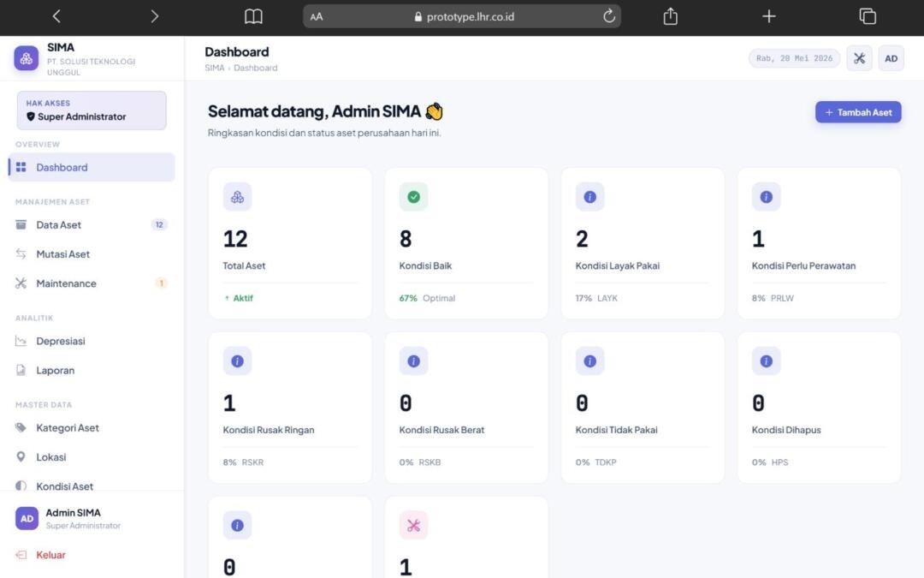This screenshot has height=578, width=924.
Task: Open the Safari bookmarks book icon
Action: tap(253, 16)
